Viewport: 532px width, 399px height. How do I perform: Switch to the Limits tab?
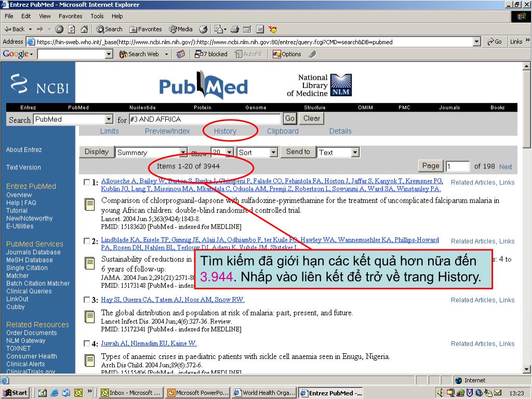click(x=109, y=131)
